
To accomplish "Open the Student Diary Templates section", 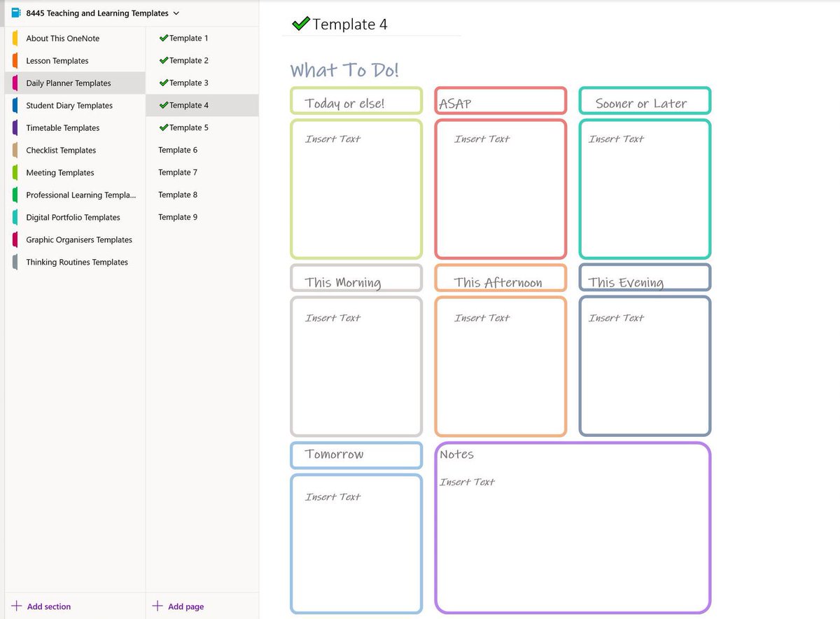I will pyautogui.click(x=75, y=106).
